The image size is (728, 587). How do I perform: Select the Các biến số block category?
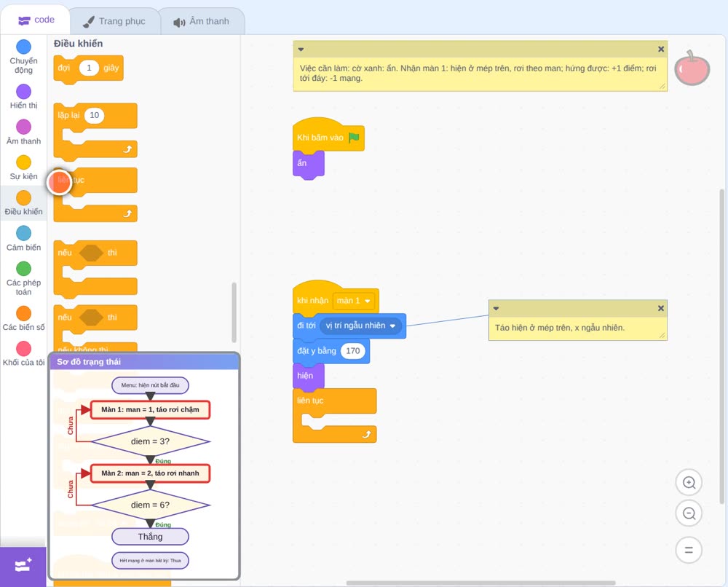pos(24,318)
